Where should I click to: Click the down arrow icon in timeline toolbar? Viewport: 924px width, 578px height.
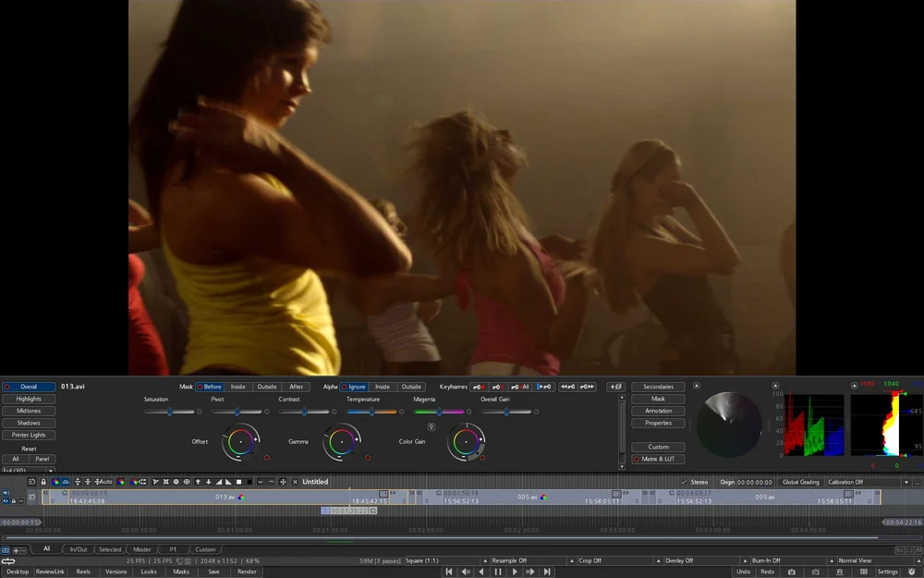(209, 482)
